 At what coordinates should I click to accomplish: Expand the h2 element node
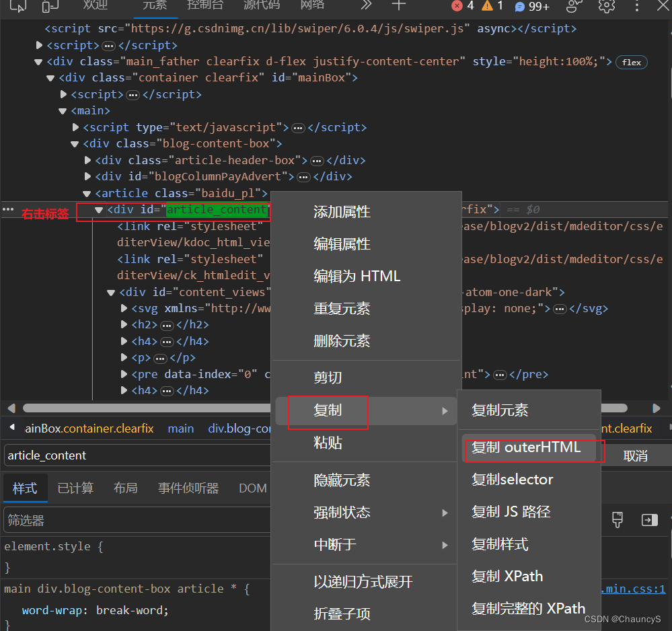[124, 324]
